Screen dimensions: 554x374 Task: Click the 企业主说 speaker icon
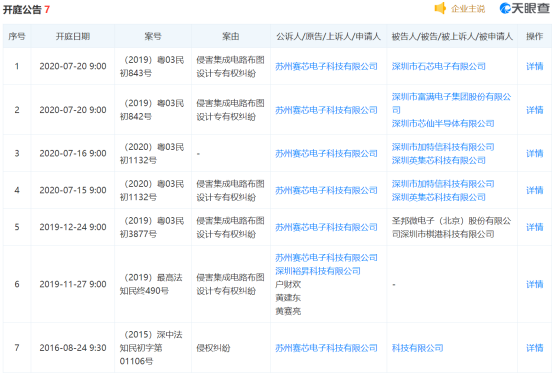pos(440,8)
